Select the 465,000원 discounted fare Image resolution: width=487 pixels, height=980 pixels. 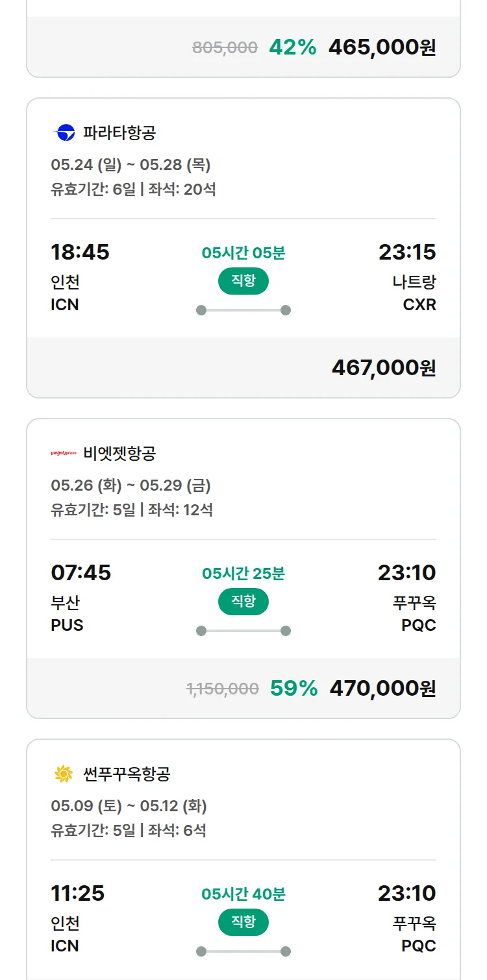pyautogui.click(x=382, y=47)
